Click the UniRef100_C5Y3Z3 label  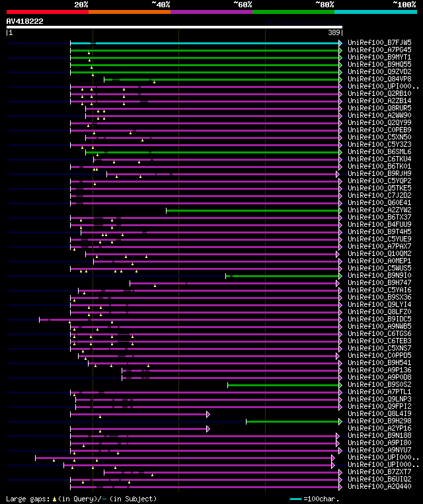379,144
